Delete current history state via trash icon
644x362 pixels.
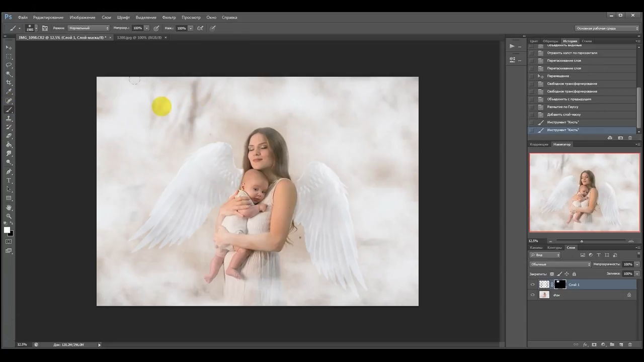point(630,138)
